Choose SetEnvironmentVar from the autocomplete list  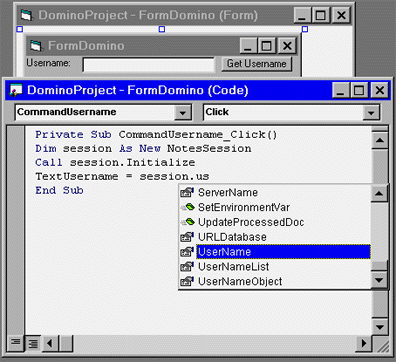(x=244, y=207)
